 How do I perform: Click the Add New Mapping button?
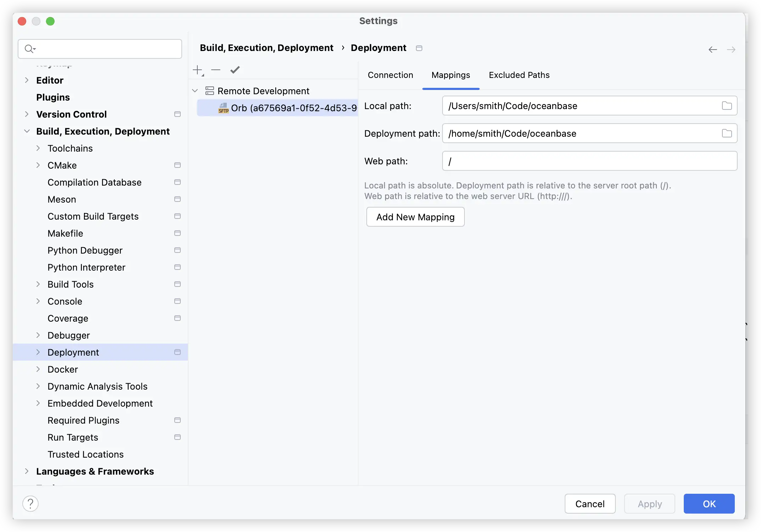pyautogui.click(x=415, y=217)
